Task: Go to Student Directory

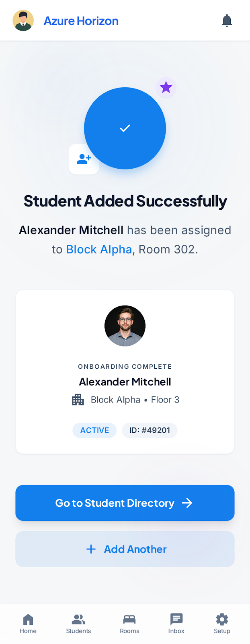Action: click(x=115, y=503)
